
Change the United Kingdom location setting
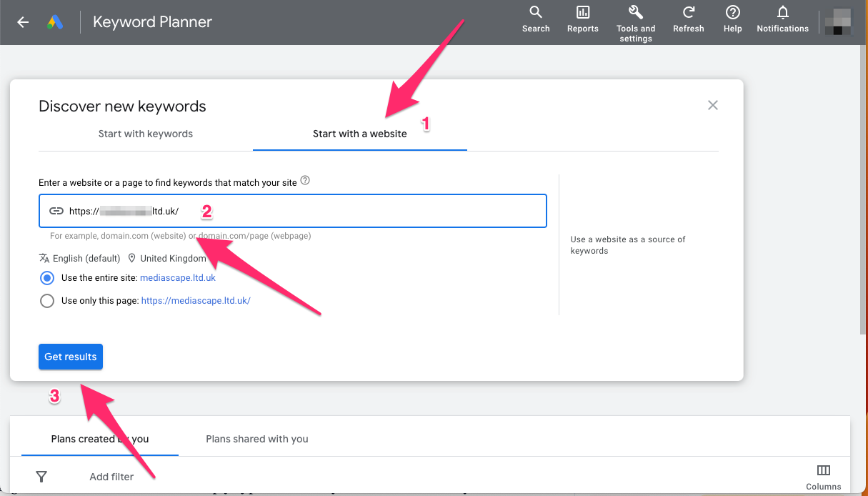[x=167, y=258]
